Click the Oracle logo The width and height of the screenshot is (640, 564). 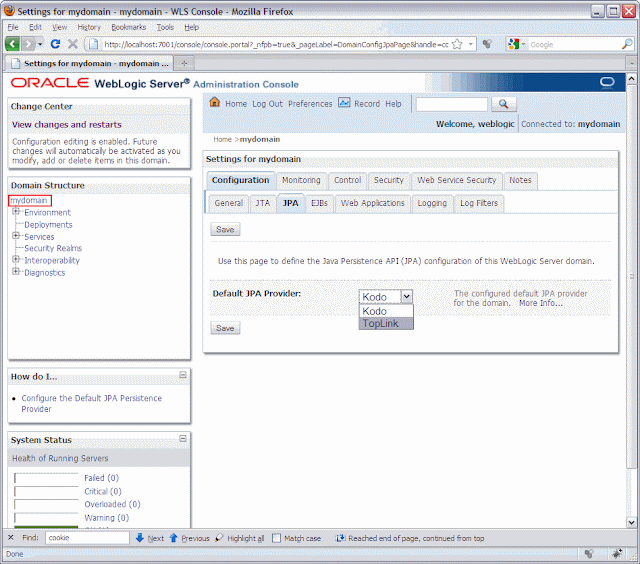point(50,83)
